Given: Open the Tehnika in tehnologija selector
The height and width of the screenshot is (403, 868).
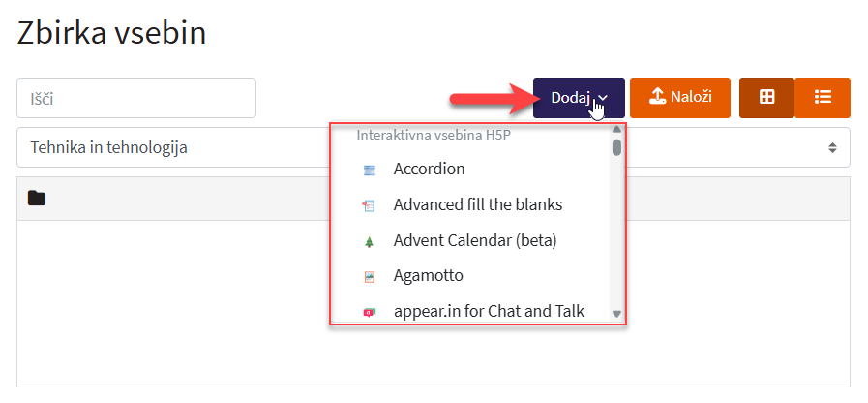Looking at the screenshot, I should [174, 147].
